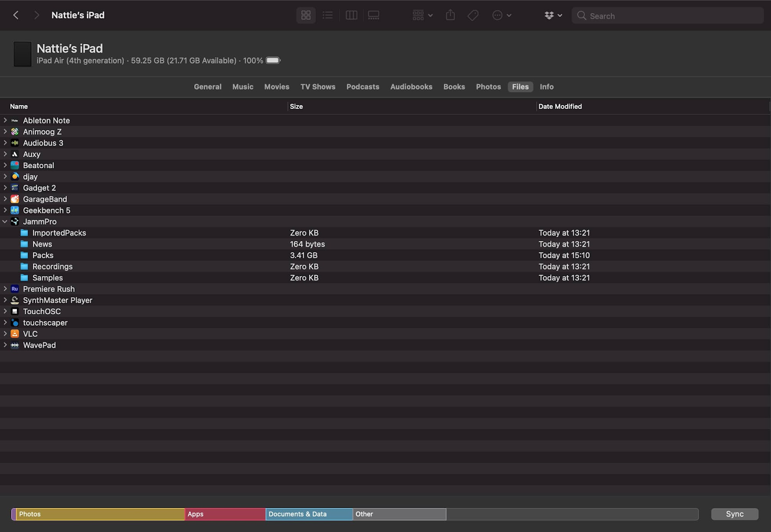Viewport: 771px width, 532px height.
Task: Click the Auxy app icon
Action: 15,154
